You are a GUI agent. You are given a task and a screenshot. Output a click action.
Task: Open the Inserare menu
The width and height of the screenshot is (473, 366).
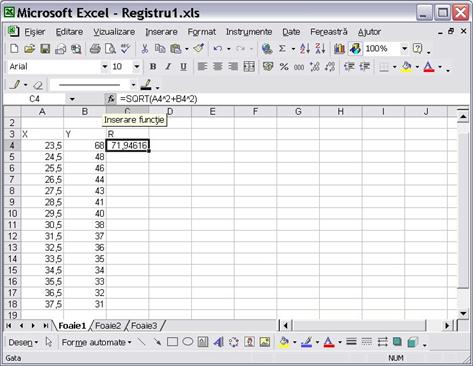click(161, 32)
